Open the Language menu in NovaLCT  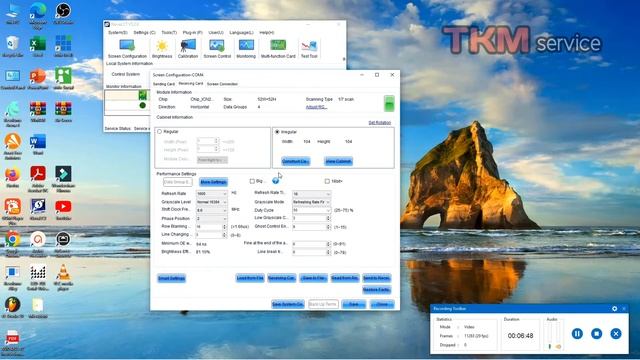point(241,32)
